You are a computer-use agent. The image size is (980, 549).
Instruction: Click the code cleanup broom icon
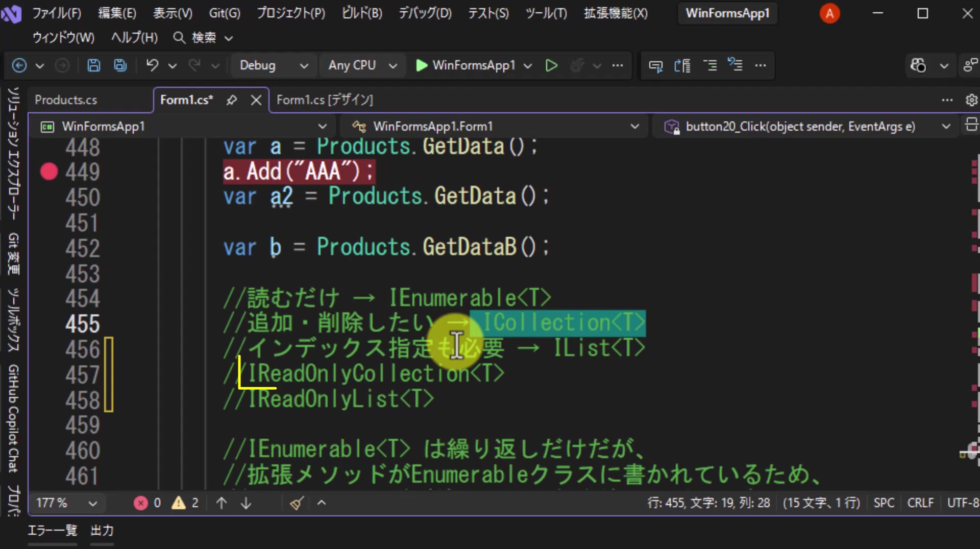tap(297, 503)
